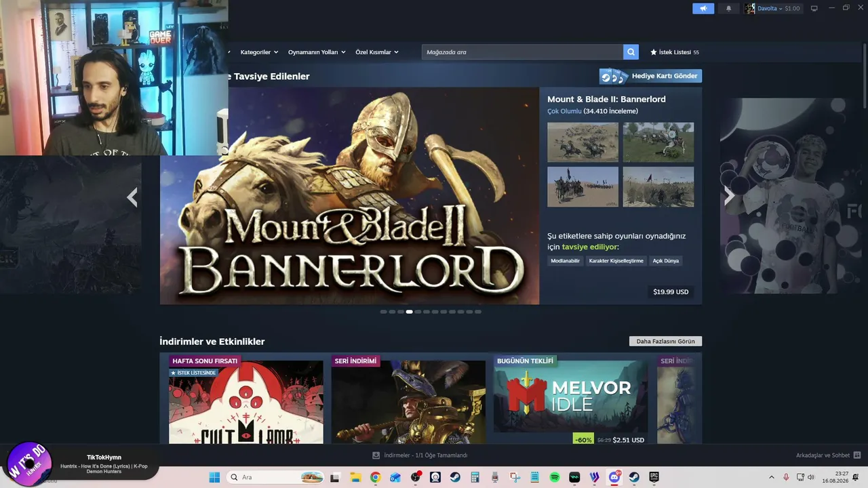The image size is (868, 488).
Task: Select the fourth carousel page dot
Action: click(x=410, y=312)
